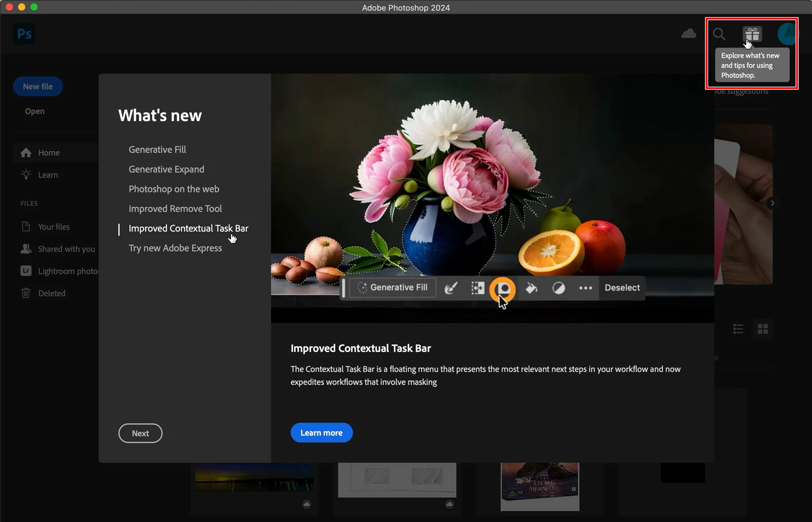The width and height of the screenshot is (812, 522).
Task: Click cloud badge under sketch thumbnail
Action: pyautogui.click(x=449, y=504)
